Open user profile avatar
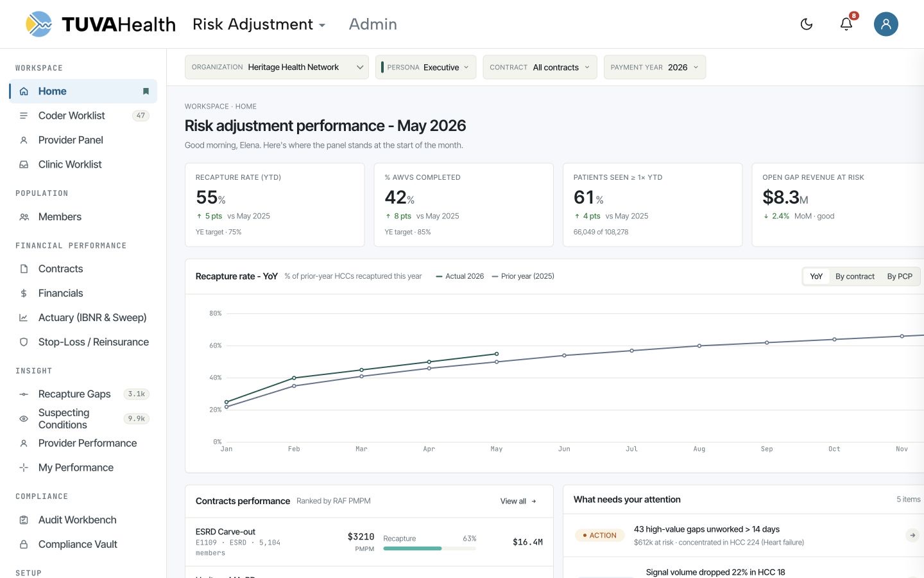 click(x=886, y=24)
